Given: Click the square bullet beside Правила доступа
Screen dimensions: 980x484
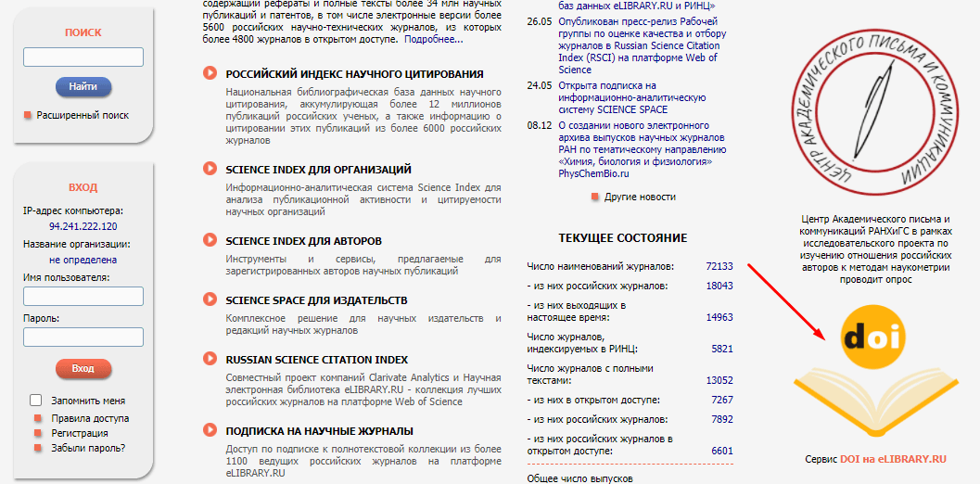Looking at the screenshot, I should pyautogui.click(x=38, y=418).
